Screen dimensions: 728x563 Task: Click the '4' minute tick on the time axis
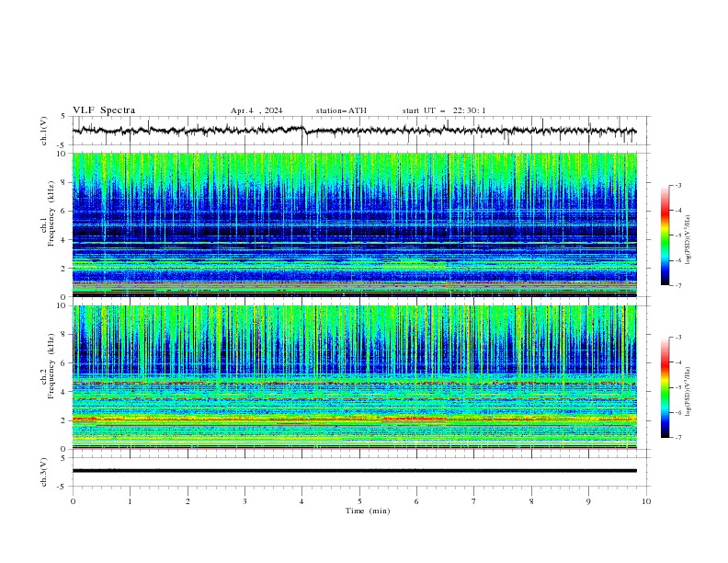(301, 501)
